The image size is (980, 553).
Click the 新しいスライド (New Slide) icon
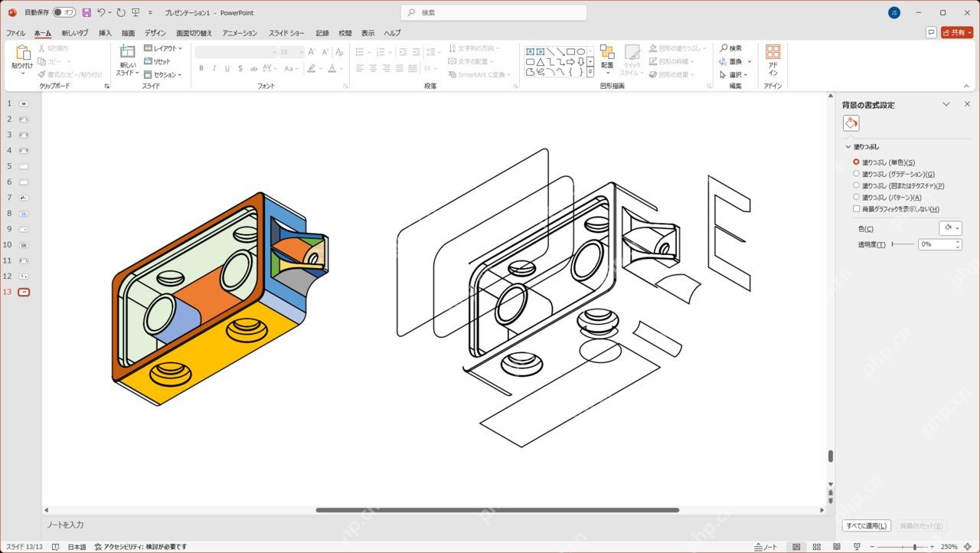pyautogui.click(x=127, y=51)
